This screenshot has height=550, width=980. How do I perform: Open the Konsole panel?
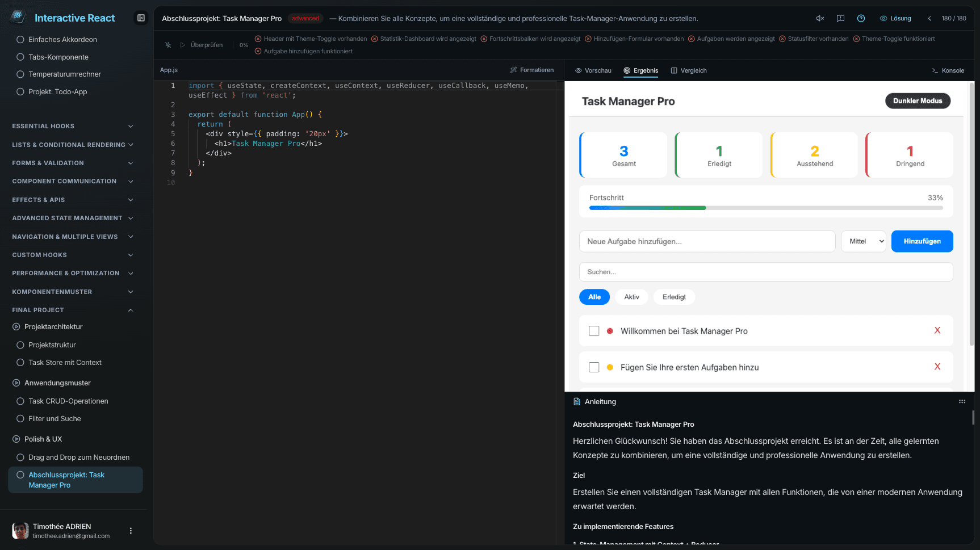tap(947, 70)
